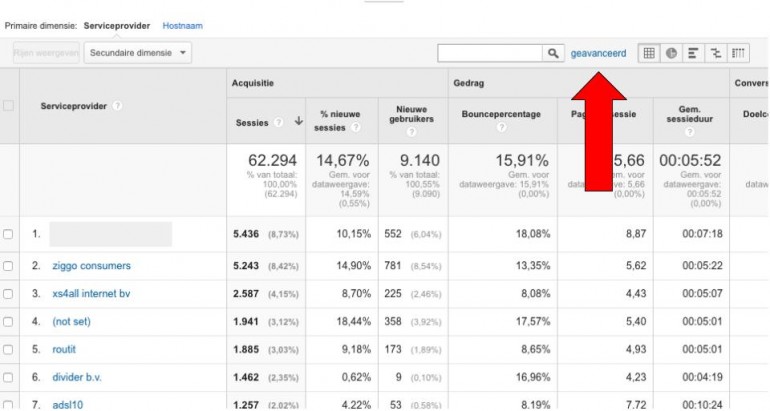Open the divider b.v. provider link
Viewport: 770px width, 411px height.
77,378
